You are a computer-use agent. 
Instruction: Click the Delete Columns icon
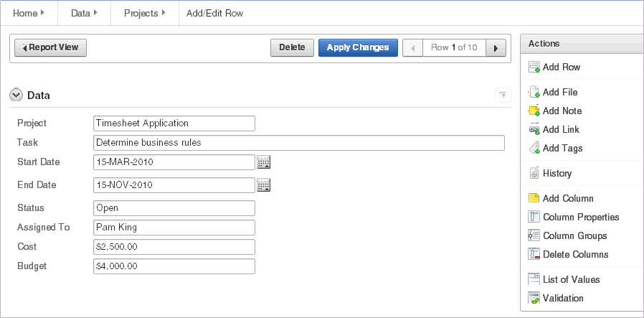click(534, 255)
